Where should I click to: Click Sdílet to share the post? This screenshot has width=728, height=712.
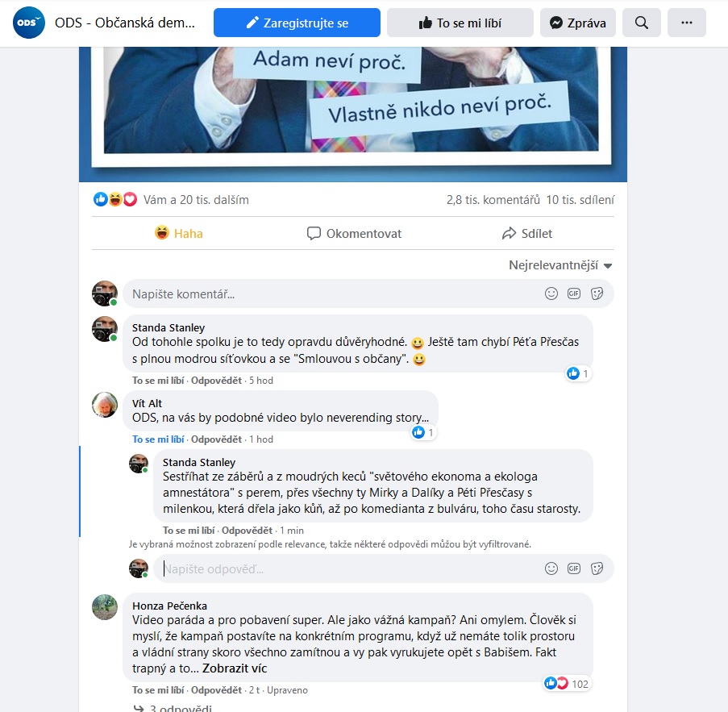(527, 233)
